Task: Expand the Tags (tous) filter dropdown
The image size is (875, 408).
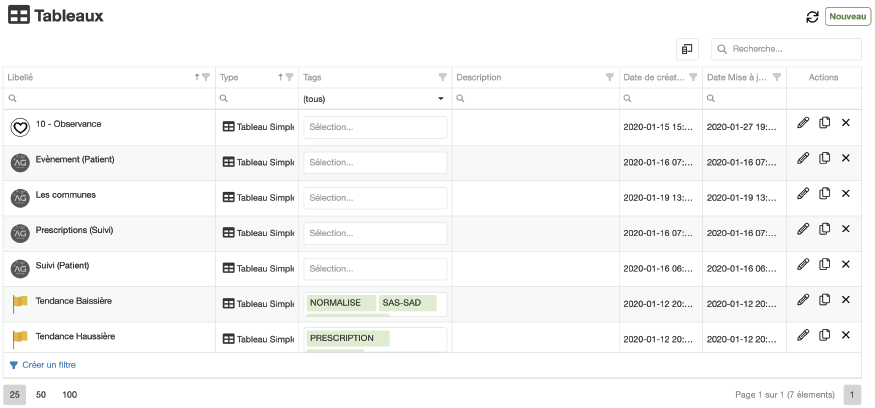Action: [x=440, y=99]
